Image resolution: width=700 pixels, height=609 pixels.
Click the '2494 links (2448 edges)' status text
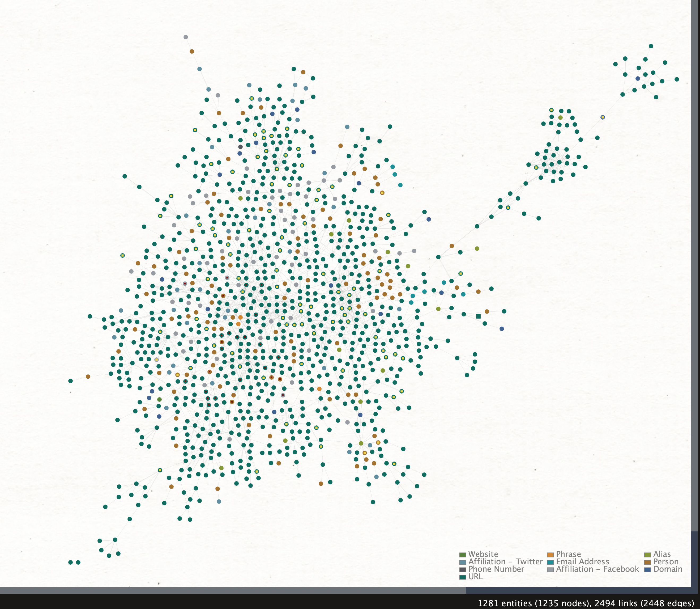click(x=644, y=603)
